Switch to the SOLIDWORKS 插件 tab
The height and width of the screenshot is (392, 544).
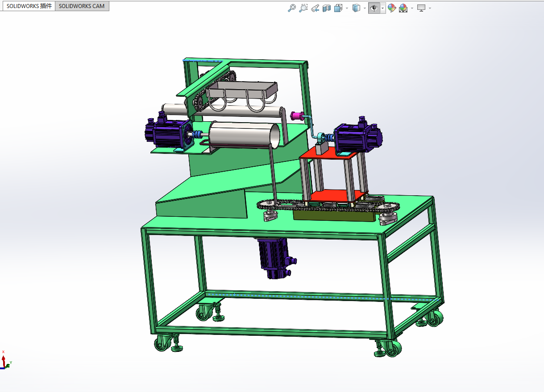click(29, 6)
